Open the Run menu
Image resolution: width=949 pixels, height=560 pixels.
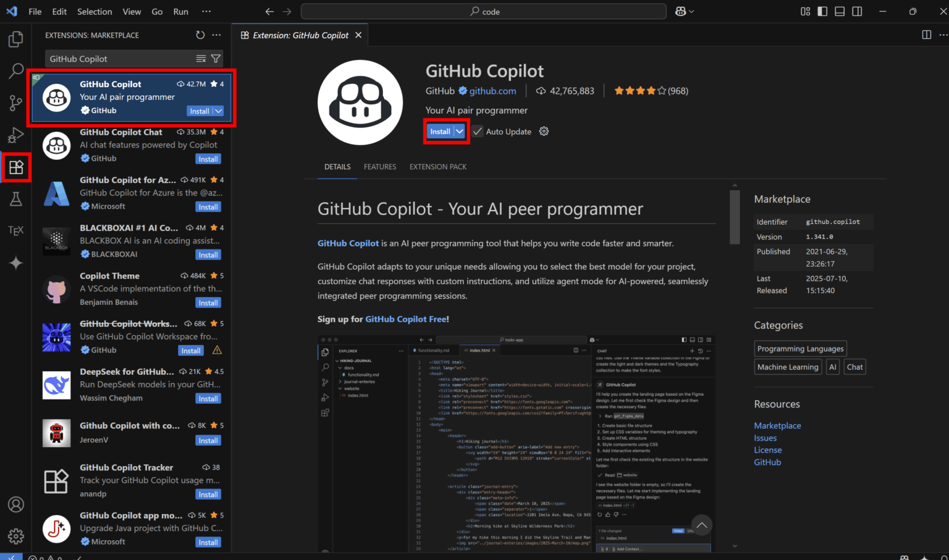pos(180,11)
